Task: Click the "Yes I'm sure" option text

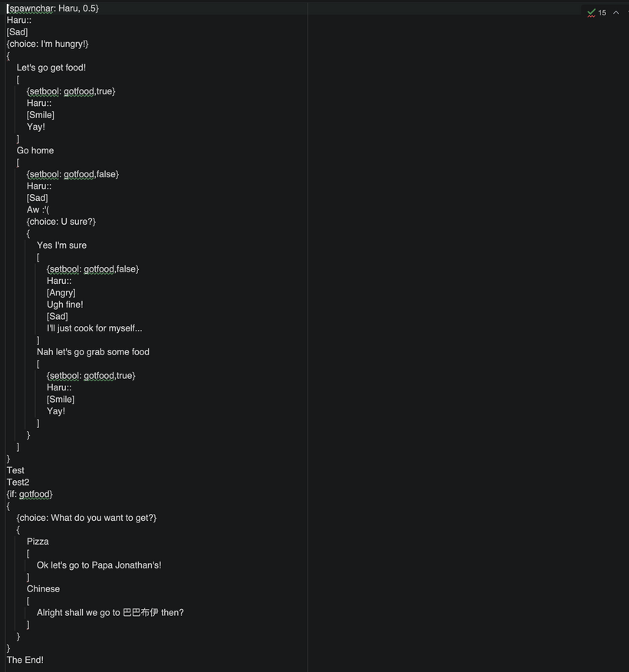Action: pos(61,245)
